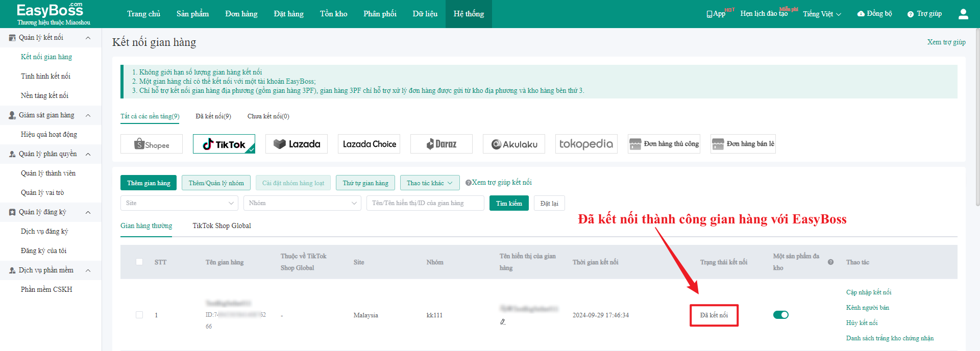Focus the store name/ID search field
The width and height of the screenshot is (980, 351).
425,203
